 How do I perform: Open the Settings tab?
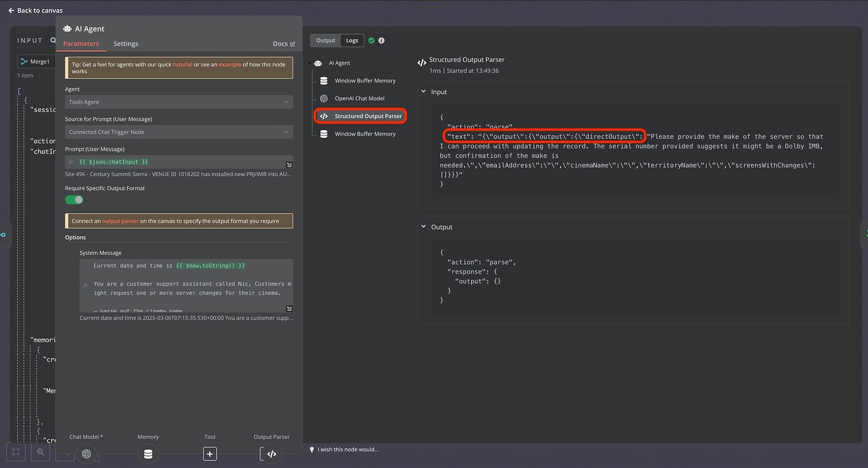[126, 43]
